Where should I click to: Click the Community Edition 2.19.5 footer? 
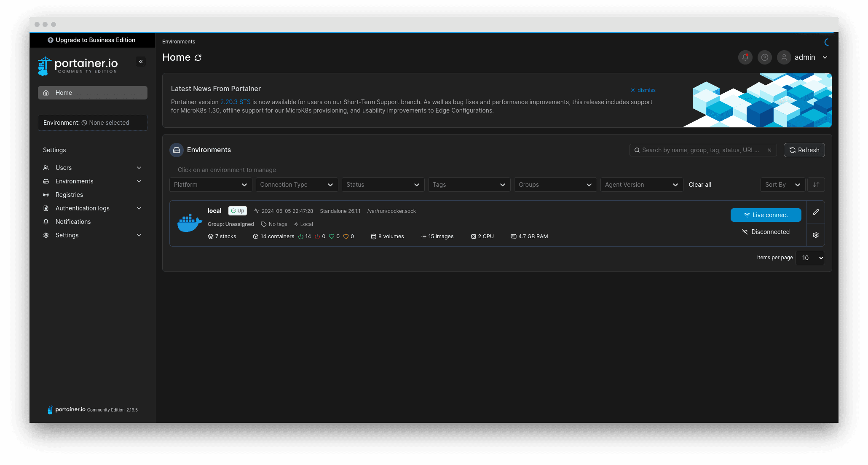coord(113,410)
